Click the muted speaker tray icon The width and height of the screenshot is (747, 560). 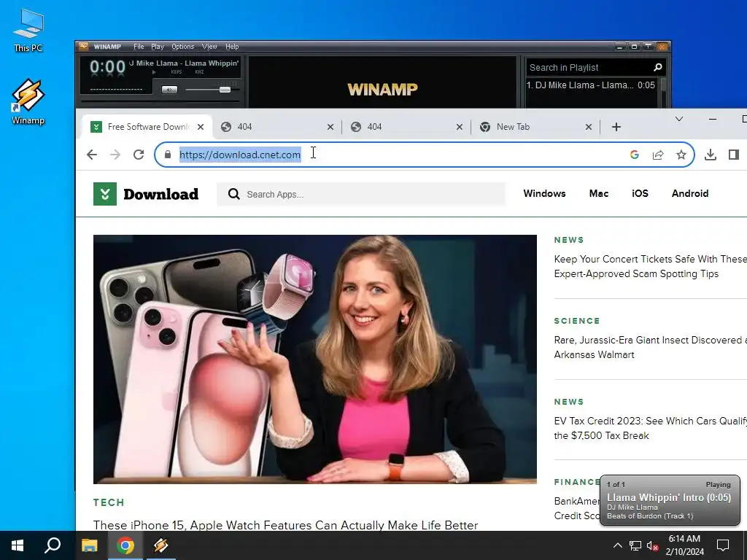point(653,545)
